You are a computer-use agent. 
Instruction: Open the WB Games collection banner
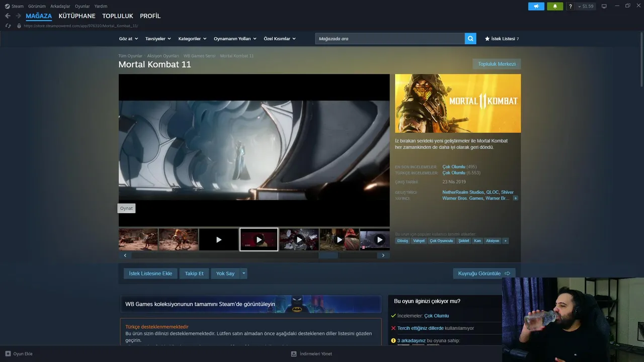click(x=250, y=304)
